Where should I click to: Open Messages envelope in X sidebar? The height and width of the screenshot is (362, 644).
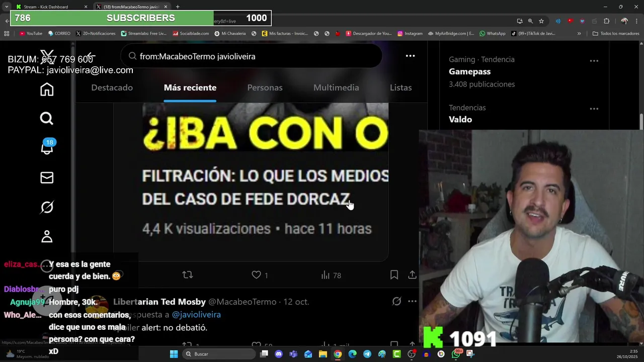pos(47,177)
